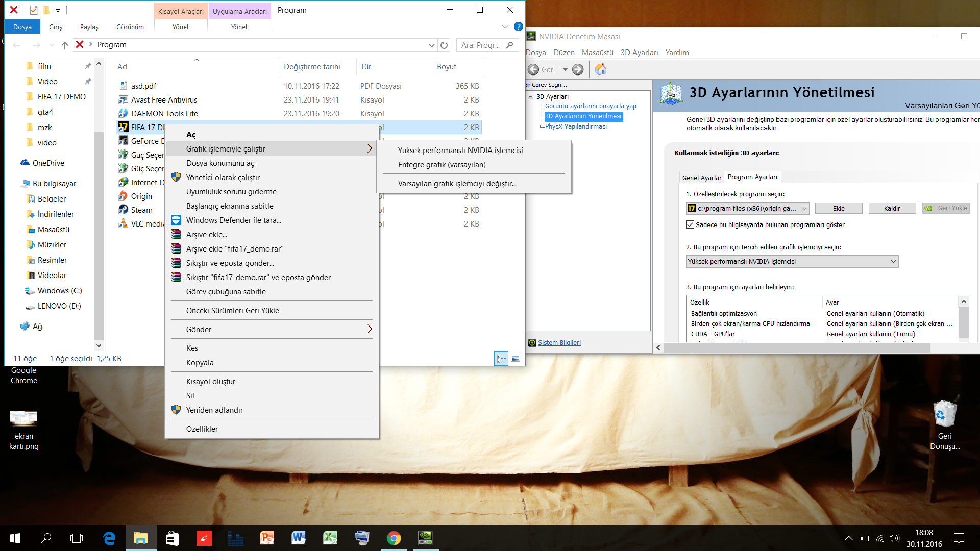Select the FIFA 17 DEMO folder in sidebar

[x=61, y=96]
